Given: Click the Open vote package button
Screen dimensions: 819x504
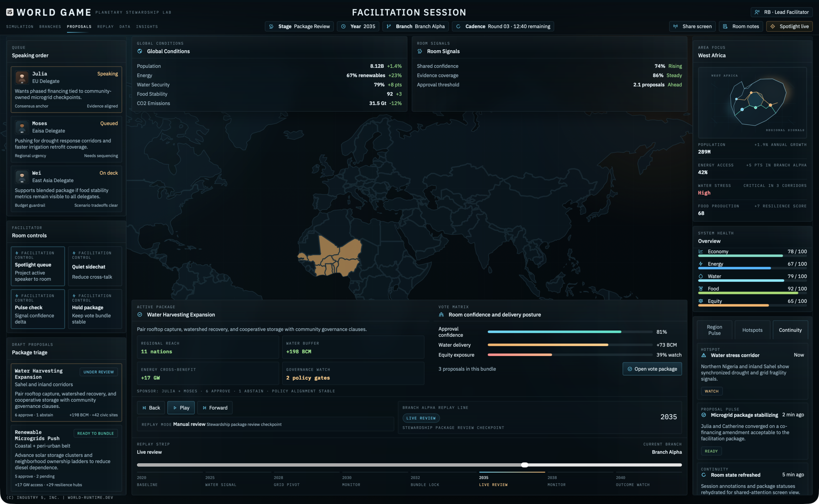Looking at the screenshot, I should coord(652,369).
